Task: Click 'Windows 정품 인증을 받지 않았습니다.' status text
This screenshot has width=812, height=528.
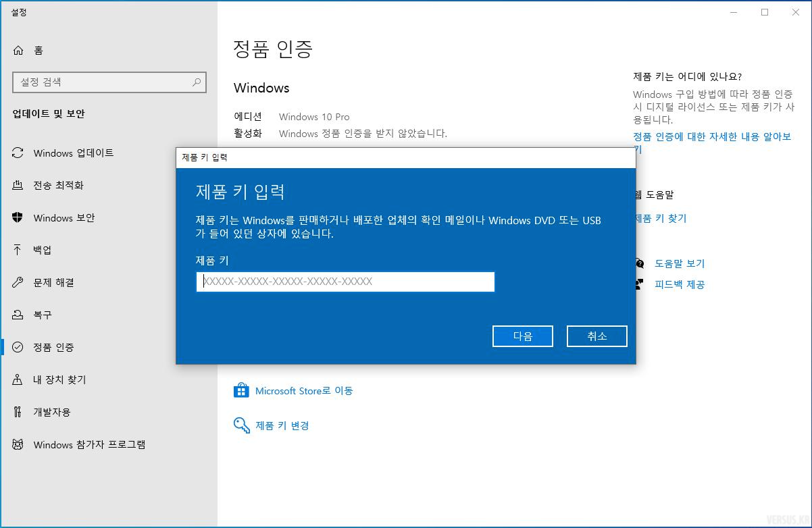Action: [363, 134]
